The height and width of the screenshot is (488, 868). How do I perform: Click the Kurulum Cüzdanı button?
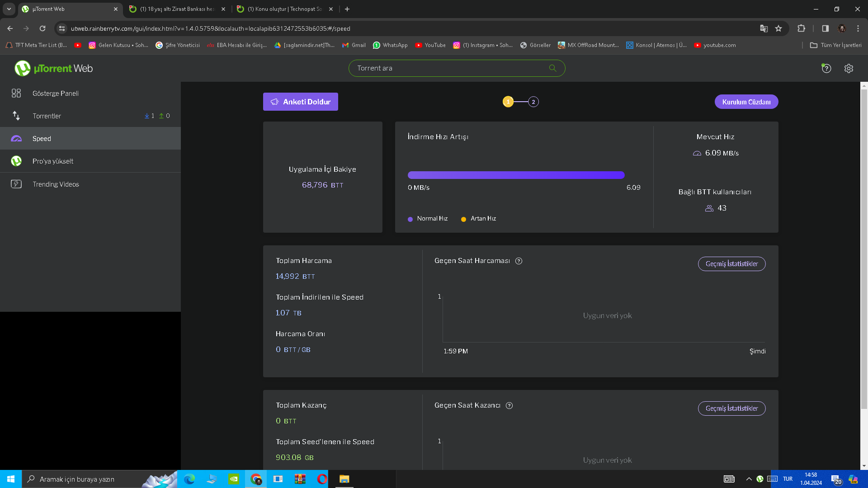[x=746, y=102]
